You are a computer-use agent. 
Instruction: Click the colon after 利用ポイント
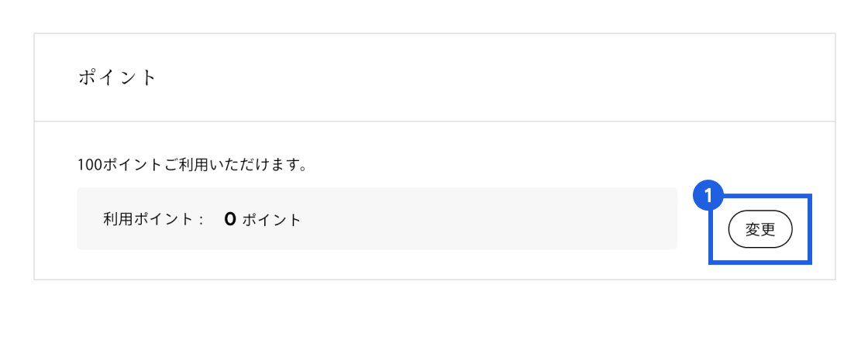[x=201, y=220]
